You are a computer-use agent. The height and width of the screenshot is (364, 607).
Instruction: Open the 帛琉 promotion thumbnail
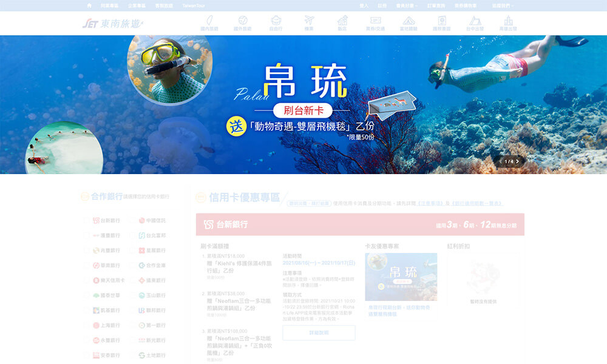tap(401, 277)
